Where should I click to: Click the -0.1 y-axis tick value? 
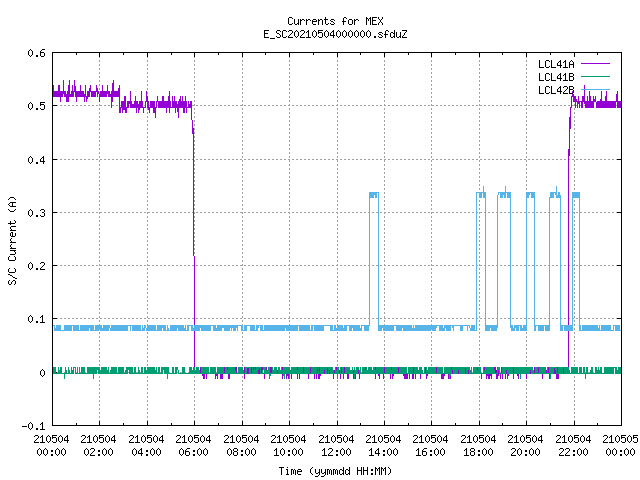pyautogui.click(x=33, y=426)
